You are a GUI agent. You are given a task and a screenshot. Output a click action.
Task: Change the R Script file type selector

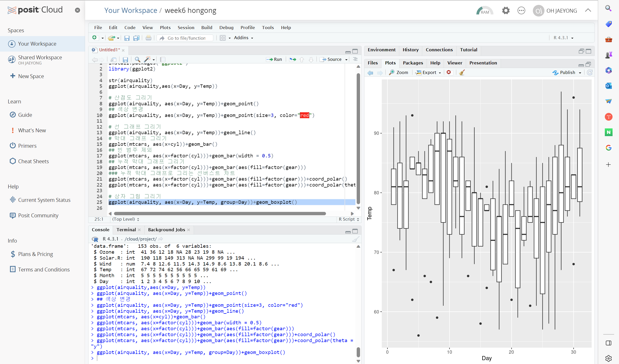click(349, 219)
